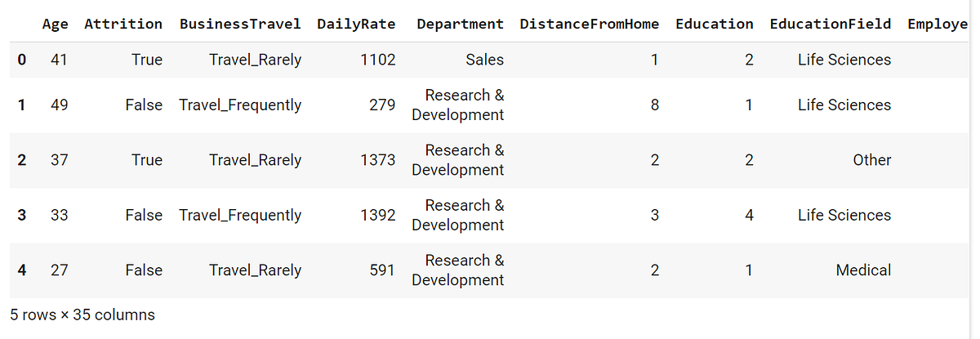
Task: Click the '5 rows × 35 columns' summary text
Action: [82, 314]
